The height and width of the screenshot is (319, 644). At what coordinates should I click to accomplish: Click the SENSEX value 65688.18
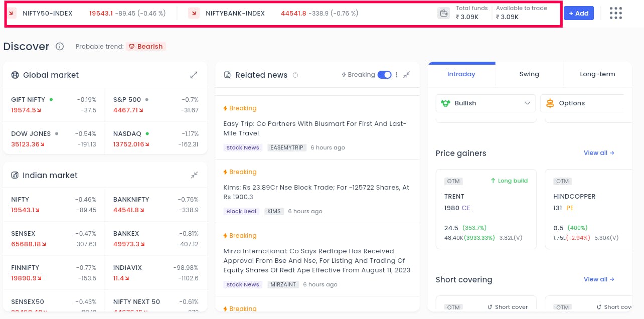pos(26,244)
